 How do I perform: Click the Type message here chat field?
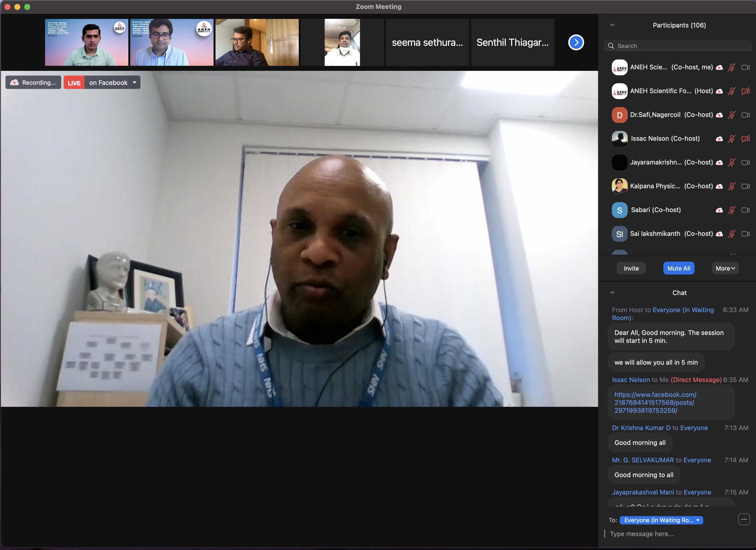pos(670,534)
